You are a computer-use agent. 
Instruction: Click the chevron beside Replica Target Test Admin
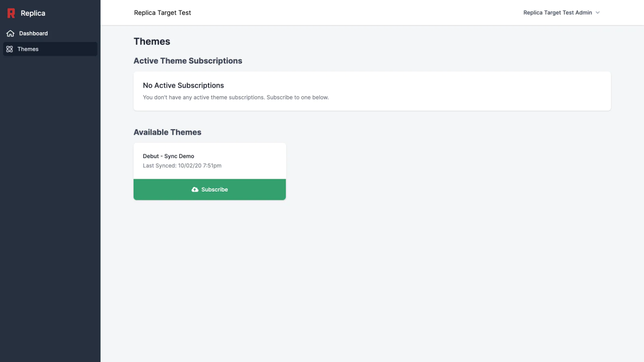pyautogui.click(x=598, y=13)
